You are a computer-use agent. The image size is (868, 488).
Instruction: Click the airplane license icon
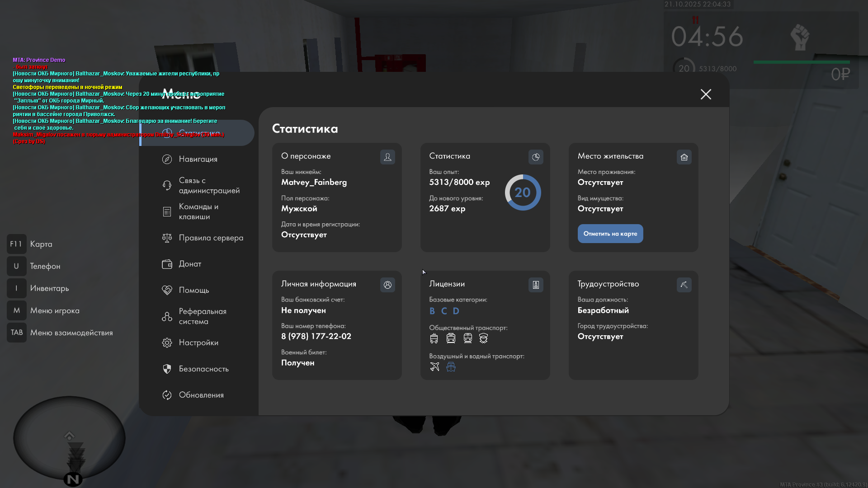(x=434, y=366)
